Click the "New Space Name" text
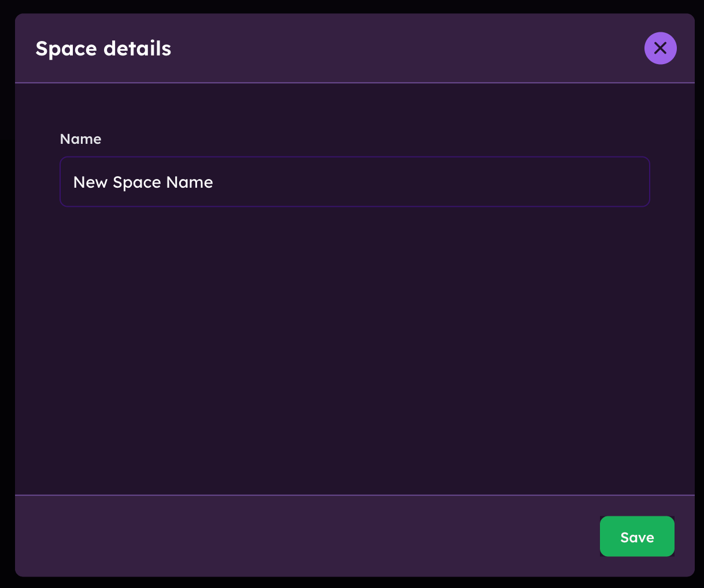704x588 pixels. point(143,183)
